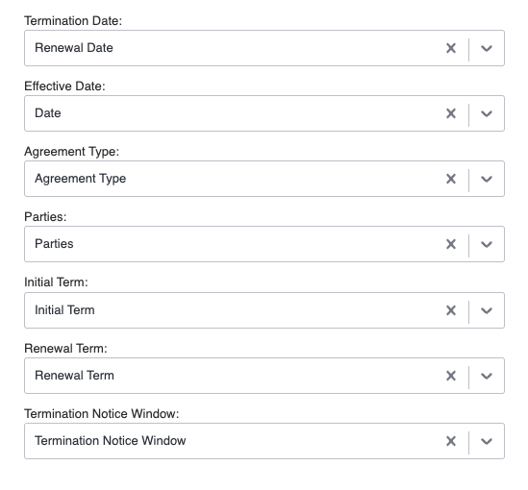This screenshot has width=528, height=490.
Task: Focus the Initial Term select box
Action: tap(264, 310)
